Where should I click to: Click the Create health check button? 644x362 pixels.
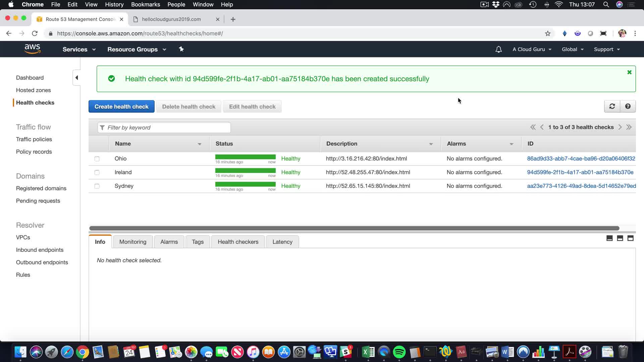(121, 107)
